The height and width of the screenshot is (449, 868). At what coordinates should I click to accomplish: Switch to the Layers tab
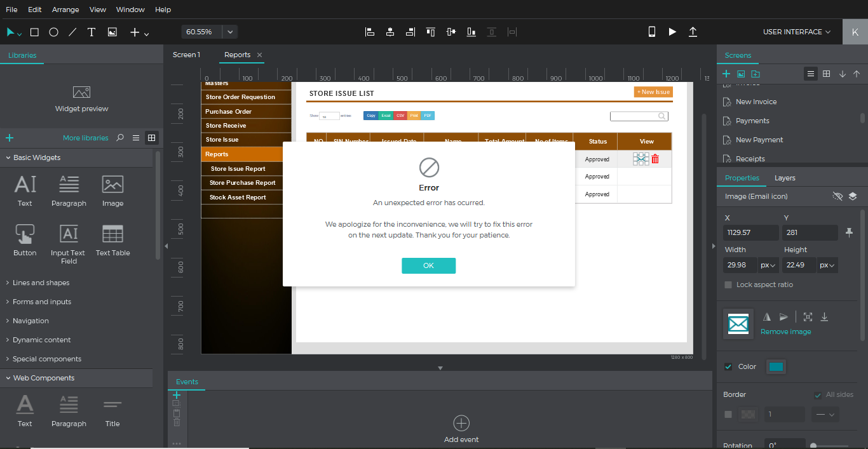coord(785,178)
